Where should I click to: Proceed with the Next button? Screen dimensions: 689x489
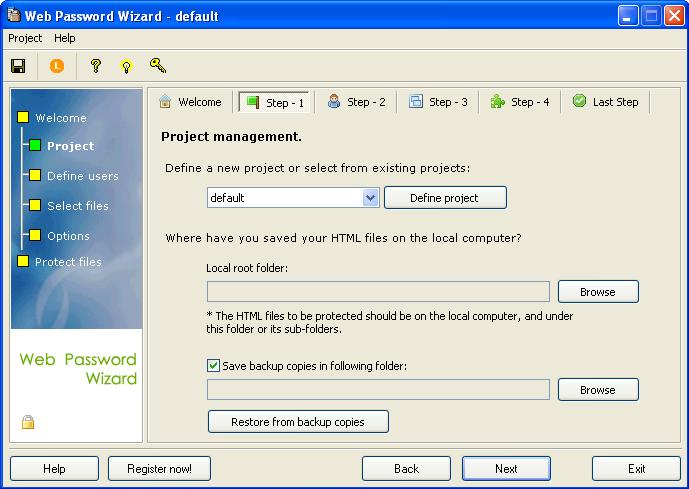point(506,469)
